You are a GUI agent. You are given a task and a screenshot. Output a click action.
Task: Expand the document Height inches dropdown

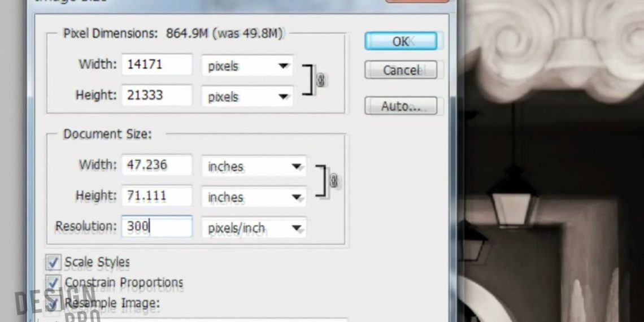[x=254, y=197]
